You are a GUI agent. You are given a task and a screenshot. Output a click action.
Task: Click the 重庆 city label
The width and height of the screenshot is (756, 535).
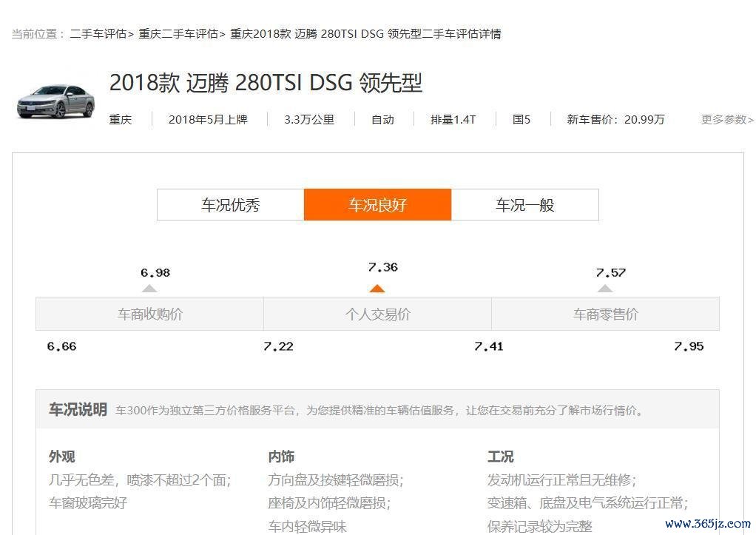[120, 119]
